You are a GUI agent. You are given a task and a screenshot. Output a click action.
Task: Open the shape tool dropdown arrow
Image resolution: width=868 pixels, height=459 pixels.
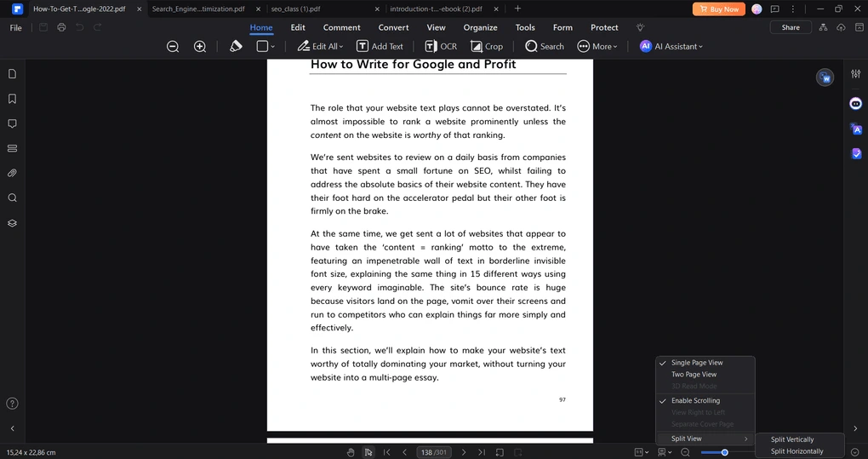[x=273, y=47]
